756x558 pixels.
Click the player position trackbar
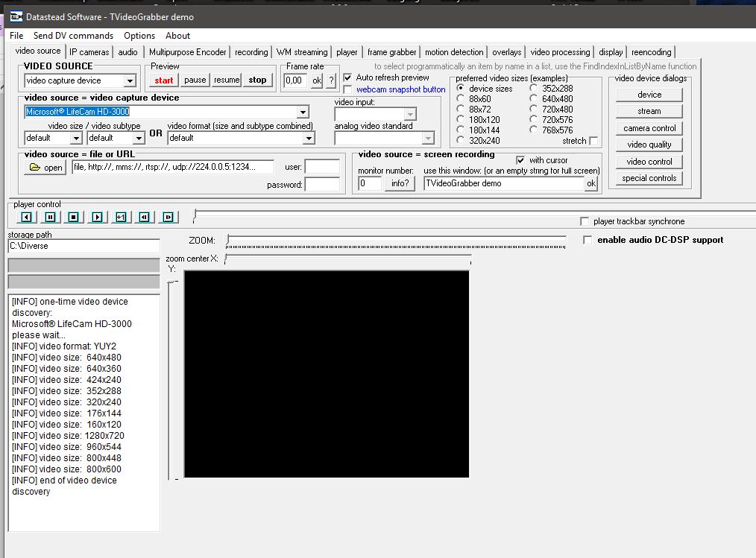[x=473, y=215]
